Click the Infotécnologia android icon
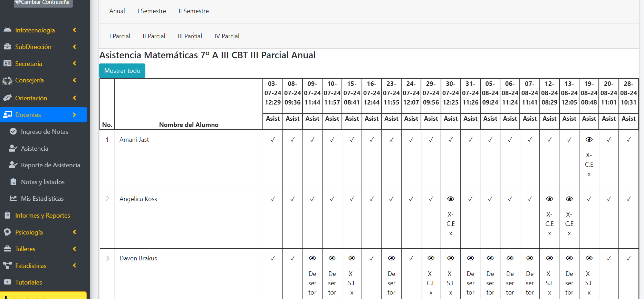The width and height of the screenshot is (644, 299). point(7,30)
